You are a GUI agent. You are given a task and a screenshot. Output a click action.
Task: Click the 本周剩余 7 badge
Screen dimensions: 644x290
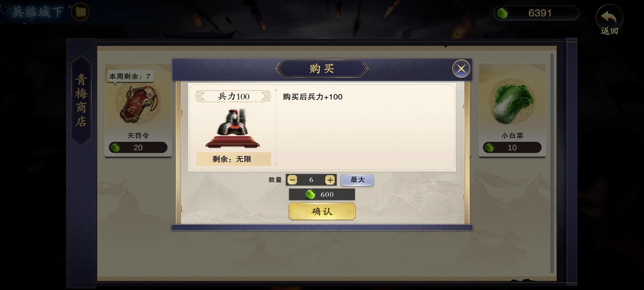[130, 77]
